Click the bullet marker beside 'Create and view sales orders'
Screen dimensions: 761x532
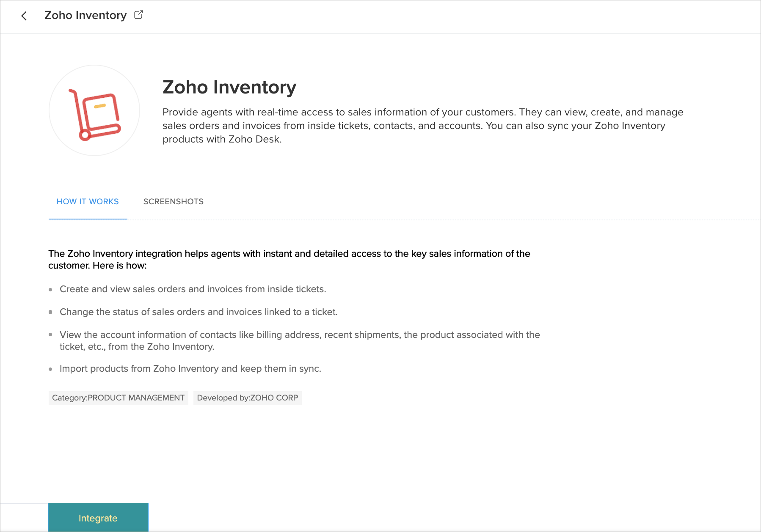coord(50,290)
